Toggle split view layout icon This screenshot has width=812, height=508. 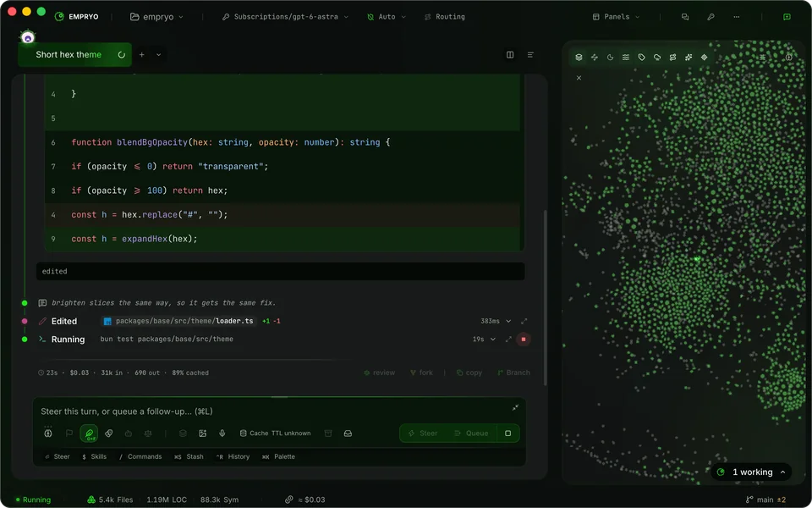510,54
